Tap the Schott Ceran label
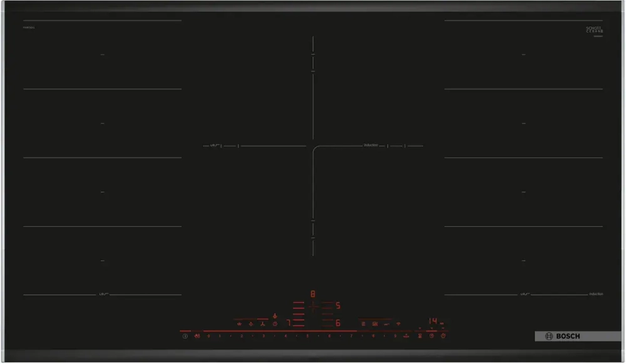This screenshot has height=364, width=626. coord(593,29)
